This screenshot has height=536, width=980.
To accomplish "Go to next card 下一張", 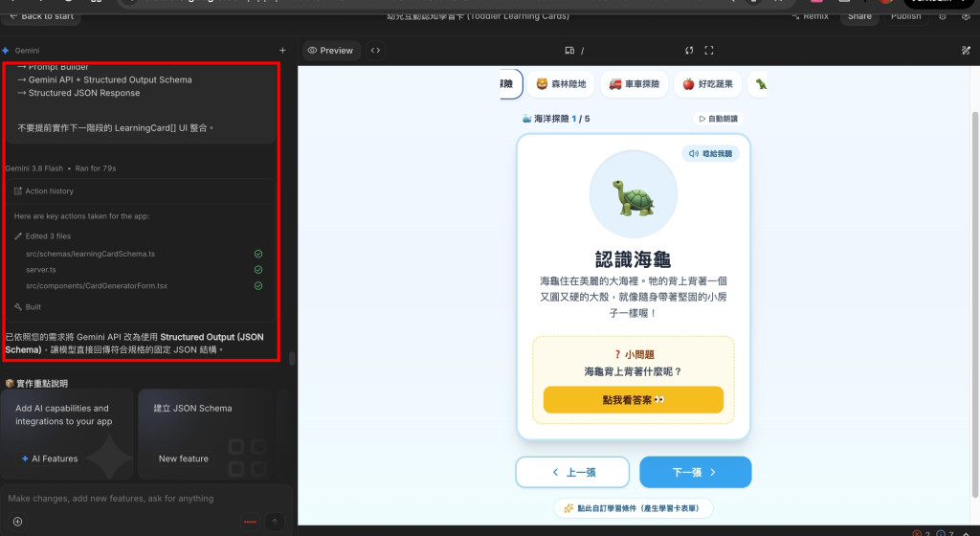I will [695, 472].
